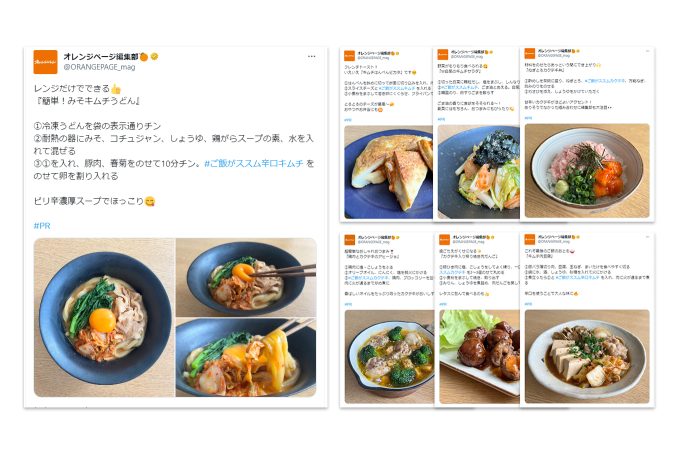Screen dimensions: 680x454
Task: Click the verified badge next to オレンジページ編集部
Action: coord(154,56)
